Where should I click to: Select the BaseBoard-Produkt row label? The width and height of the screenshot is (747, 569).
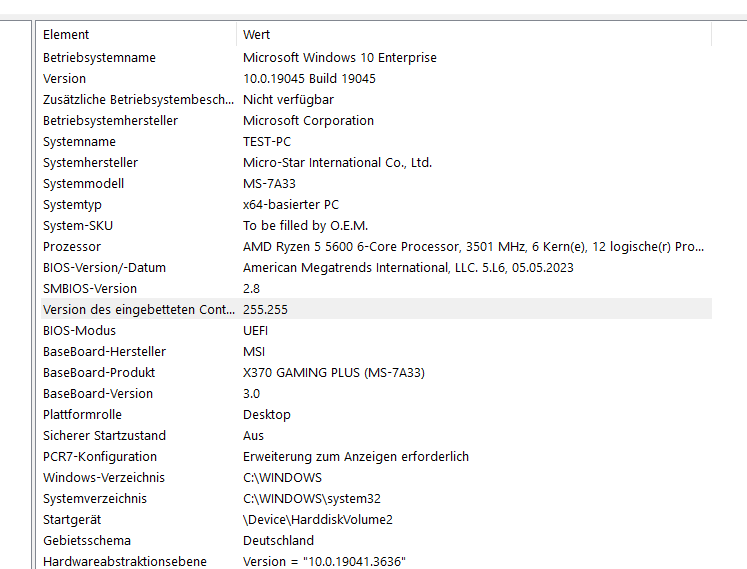tap(99, 372)
